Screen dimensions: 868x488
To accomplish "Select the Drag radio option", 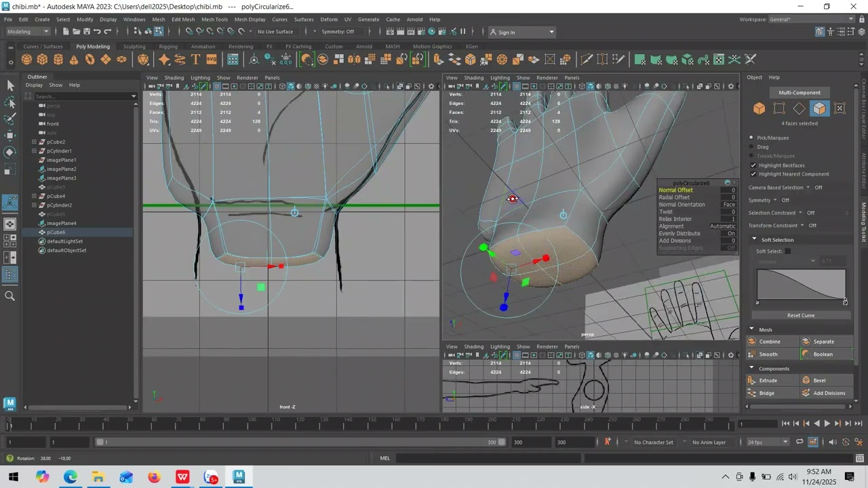I will (752, 146).
